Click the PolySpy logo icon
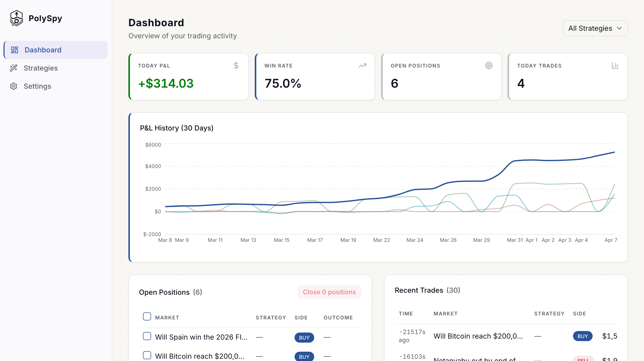Screen dimensions: 644x361 coord(16,18)
